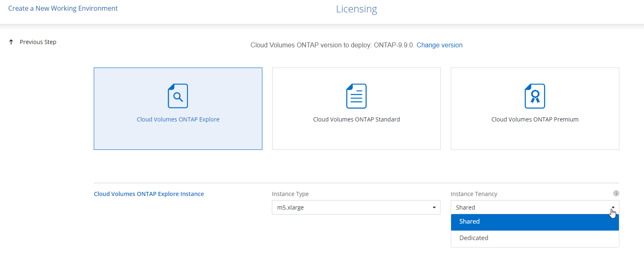Screen dimensions: 644x266
Task: Select the Cloud Volumes ONTAP Explore label
Action: point(178,119)
